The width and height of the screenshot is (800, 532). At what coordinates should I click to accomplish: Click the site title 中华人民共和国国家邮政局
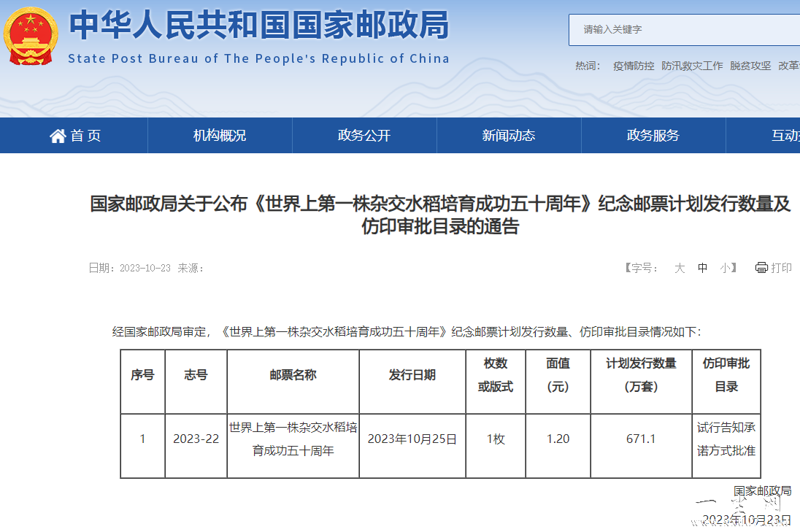258,25
